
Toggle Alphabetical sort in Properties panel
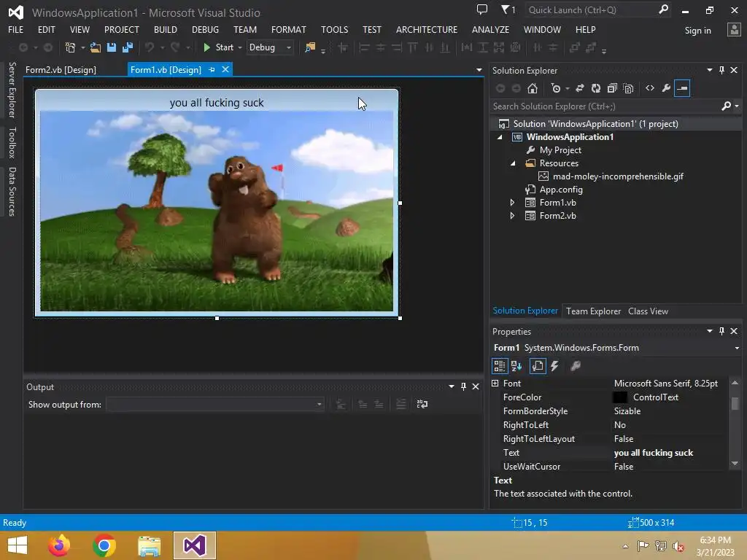click(x=516, y=366)
